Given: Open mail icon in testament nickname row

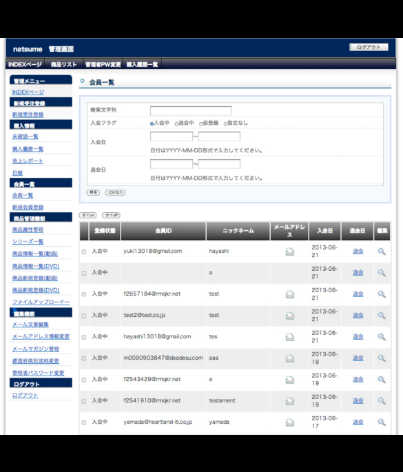Looking at the screenshot, I should [290, 401].
